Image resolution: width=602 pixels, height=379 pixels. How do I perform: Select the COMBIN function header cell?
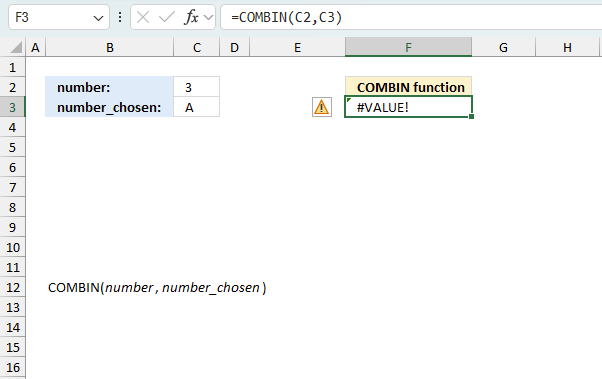[408, 87]
